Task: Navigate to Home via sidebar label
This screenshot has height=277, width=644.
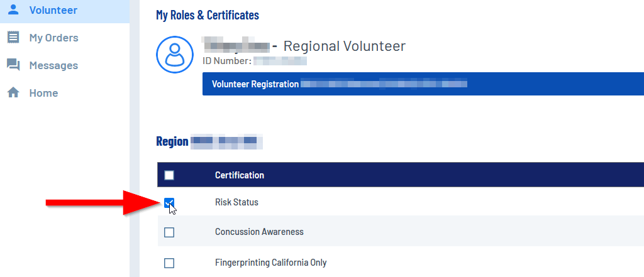Action: pyautogui.click(x=43, y=93)
